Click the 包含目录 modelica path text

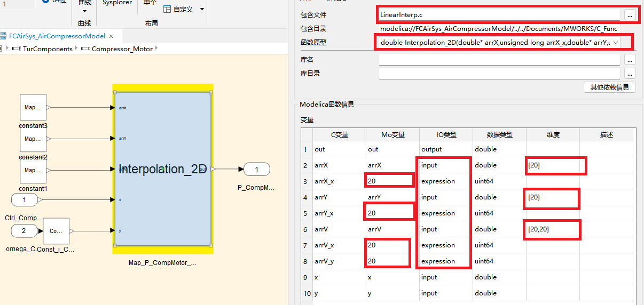[499, 29]
